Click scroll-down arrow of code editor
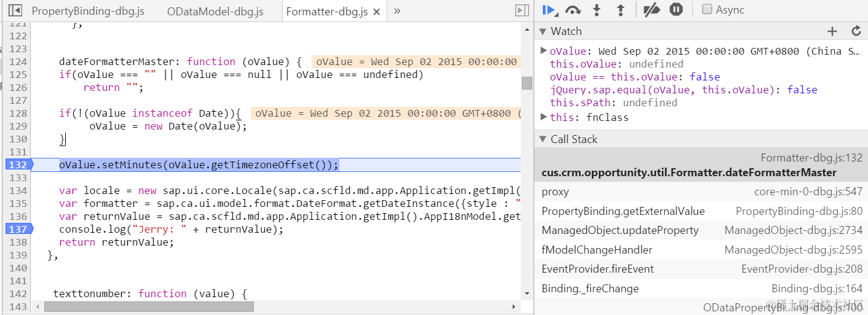The width and height of the screenshot is (868, 315). point(527,294)
